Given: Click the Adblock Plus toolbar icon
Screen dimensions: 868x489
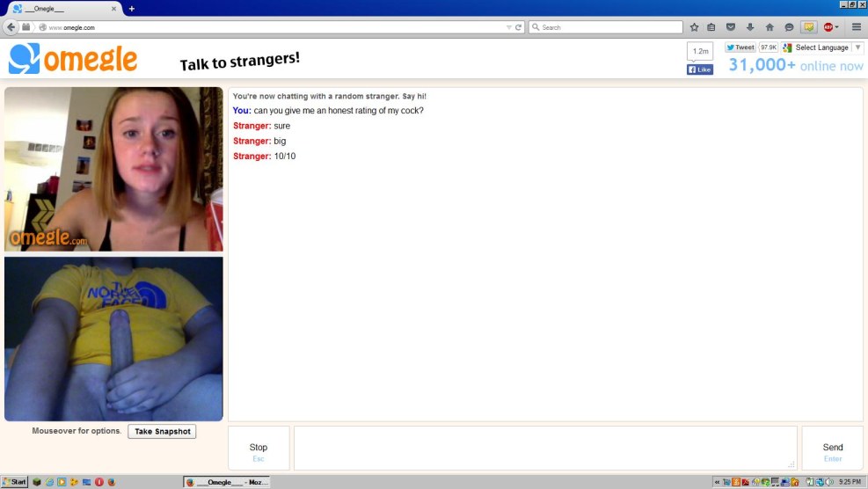Looking at the screenshot, I should click(828, 27).
